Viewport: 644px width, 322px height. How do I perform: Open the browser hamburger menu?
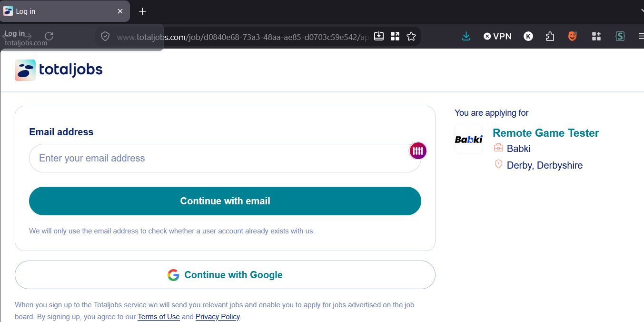click(x=641, y=36)
